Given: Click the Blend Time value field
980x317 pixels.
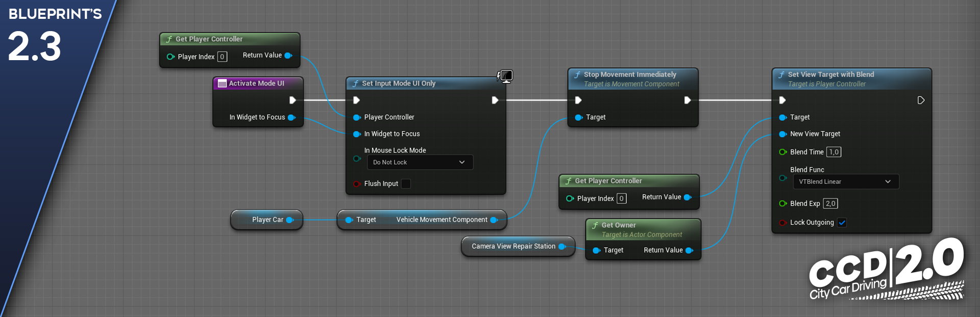Looking at the screenshot, I should 834,152.
